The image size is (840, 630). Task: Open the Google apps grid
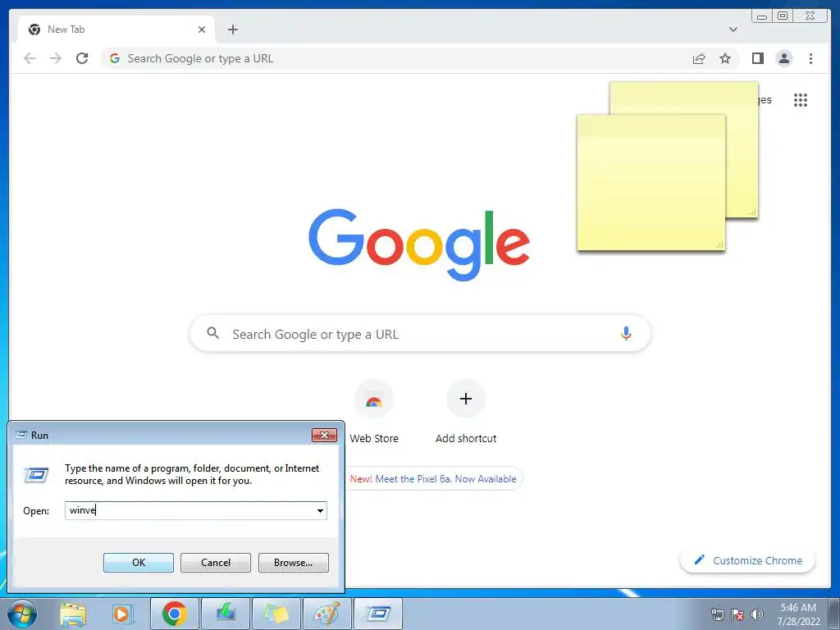[x=801, y=99]
